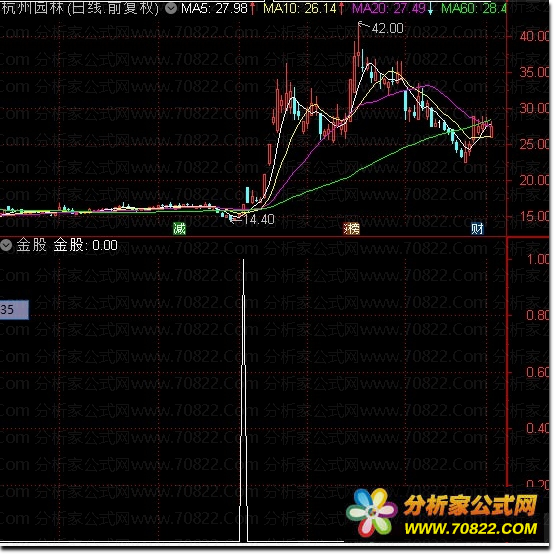The width and height of the screenshot is (555, 554).
Task: Click the candlestick at the 42.00 peak
Action: click(359, 46)
